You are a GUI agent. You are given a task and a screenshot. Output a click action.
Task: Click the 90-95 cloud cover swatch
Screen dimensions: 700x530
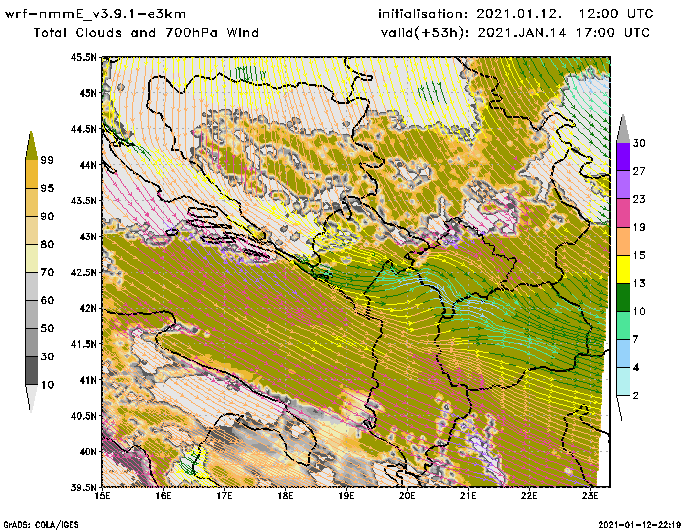(31, 202)
